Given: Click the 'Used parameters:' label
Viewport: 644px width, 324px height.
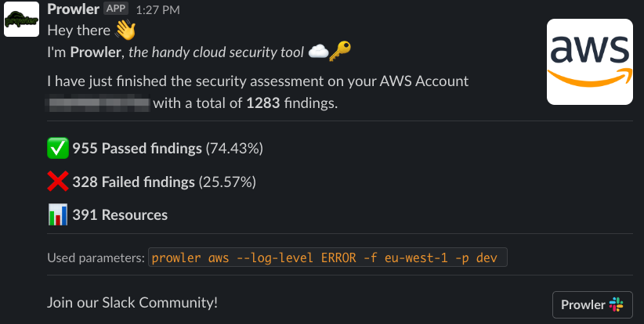Looking at the screenshot, I should coord(96,258).
